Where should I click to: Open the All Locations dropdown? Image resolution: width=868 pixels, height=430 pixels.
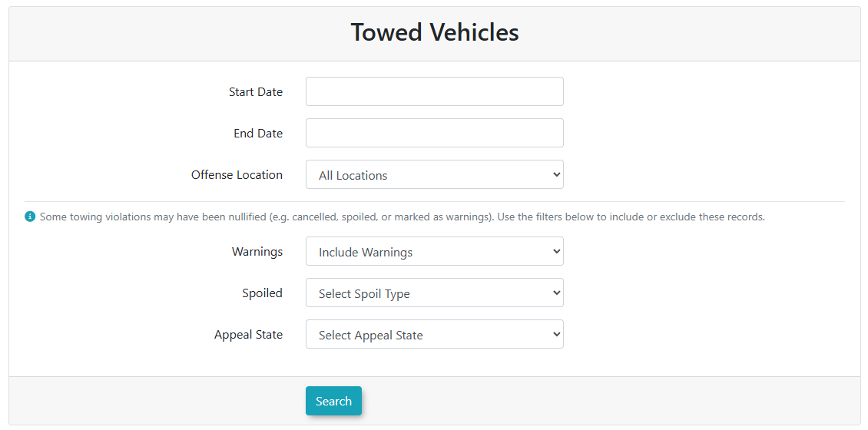pos(434,174)
